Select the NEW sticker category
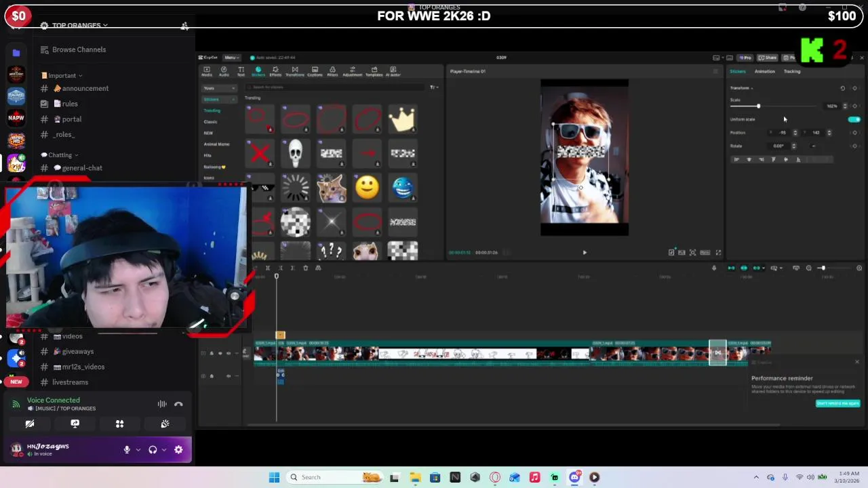The image size is (868, 488). 208,133
